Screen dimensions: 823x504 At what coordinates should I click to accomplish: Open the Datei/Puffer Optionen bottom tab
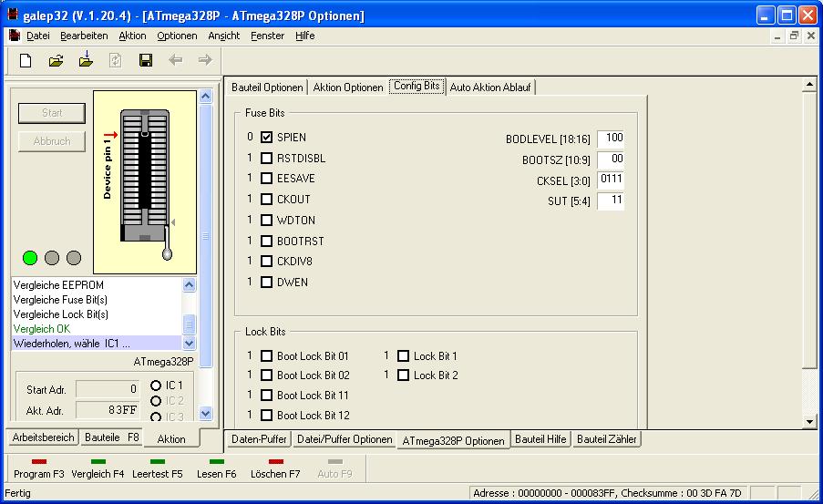tap(345, 439)
